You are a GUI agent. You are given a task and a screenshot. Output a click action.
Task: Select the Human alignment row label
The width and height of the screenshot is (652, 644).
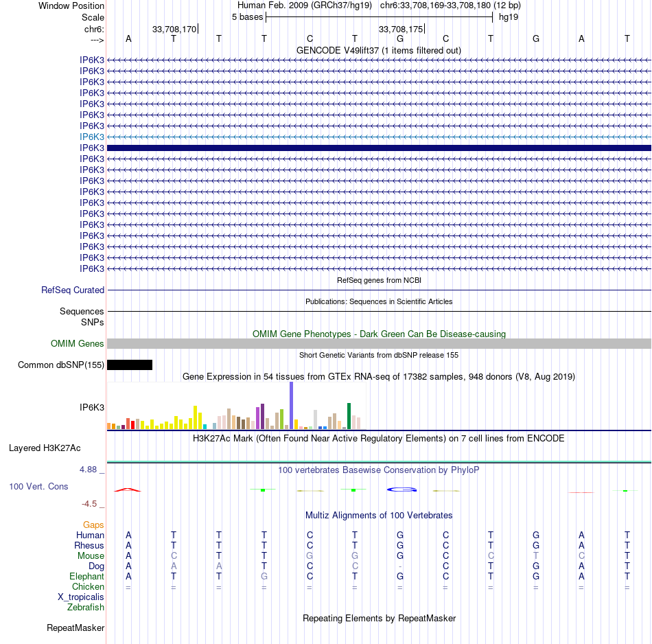pyautogui.click(x=90, y=535)
